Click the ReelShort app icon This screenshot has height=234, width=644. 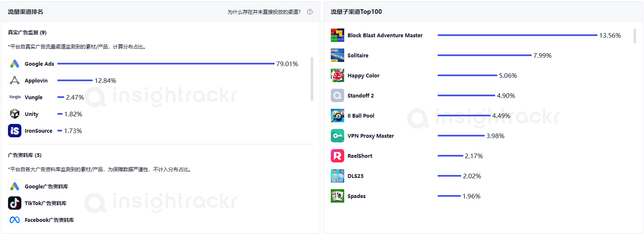point(337,156)
